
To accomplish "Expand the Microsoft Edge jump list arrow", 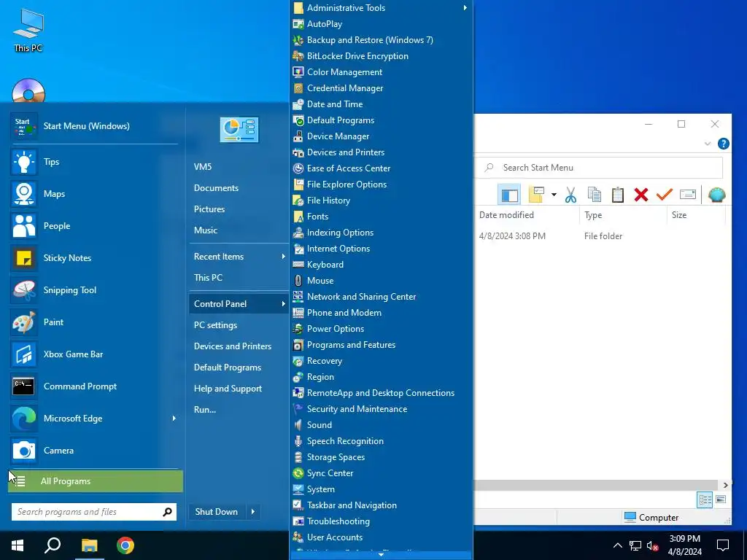I will pos(174,419).
